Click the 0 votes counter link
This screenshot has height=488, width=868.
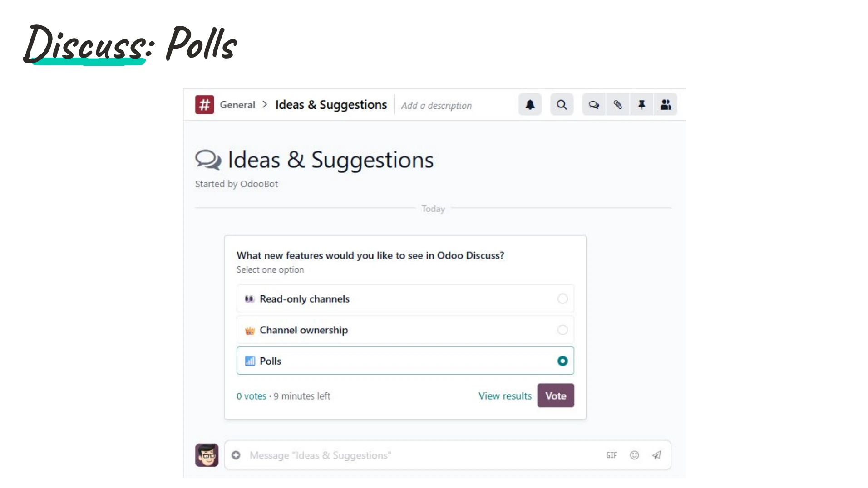coord(251,395)
